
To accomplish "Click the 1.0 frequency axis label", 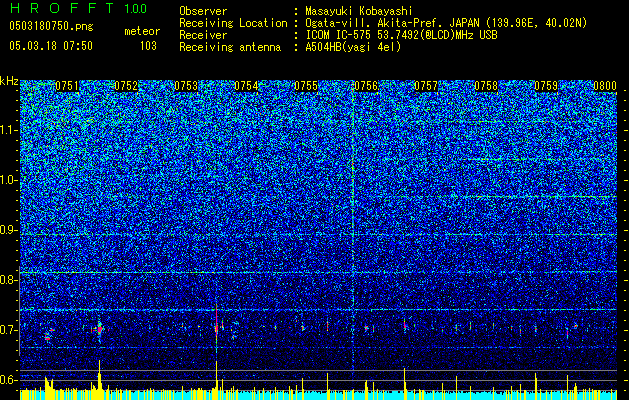I will tap(9, 180).
